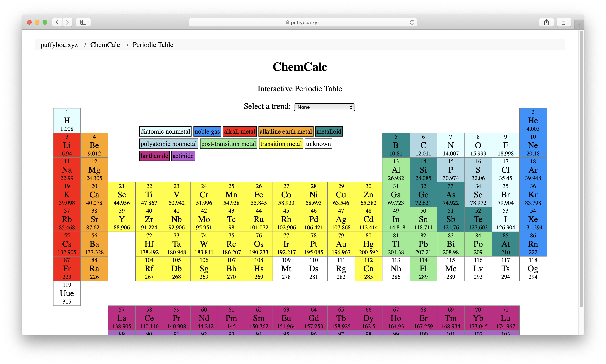Viewport: 606px width, 364px height.
Task: Click the puffyboa.xyz address bar
Action: pyautogui.click(x=303, y=22)
